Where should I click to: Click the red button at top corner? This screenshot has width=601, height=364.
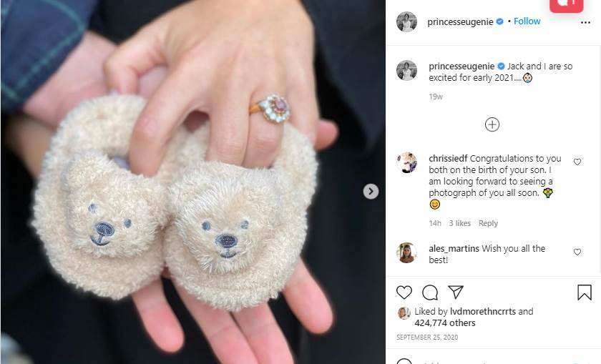click(566, 6)
